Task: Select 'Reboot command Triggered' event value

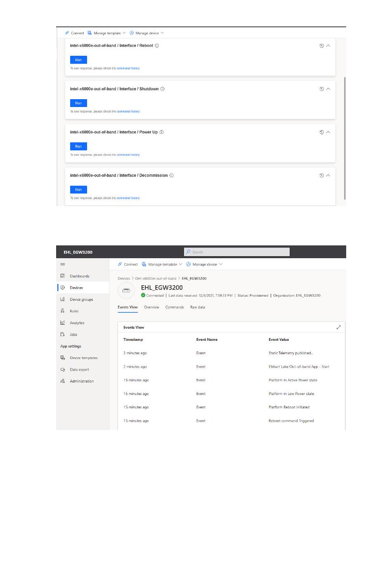Action: (x=291, y=421)
